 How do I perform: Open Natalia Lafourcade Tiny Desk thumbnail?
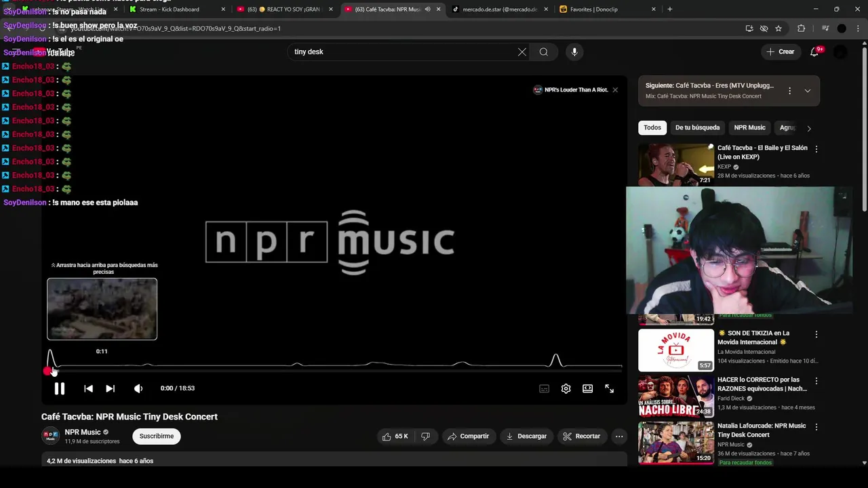click(x=676, y=443)
